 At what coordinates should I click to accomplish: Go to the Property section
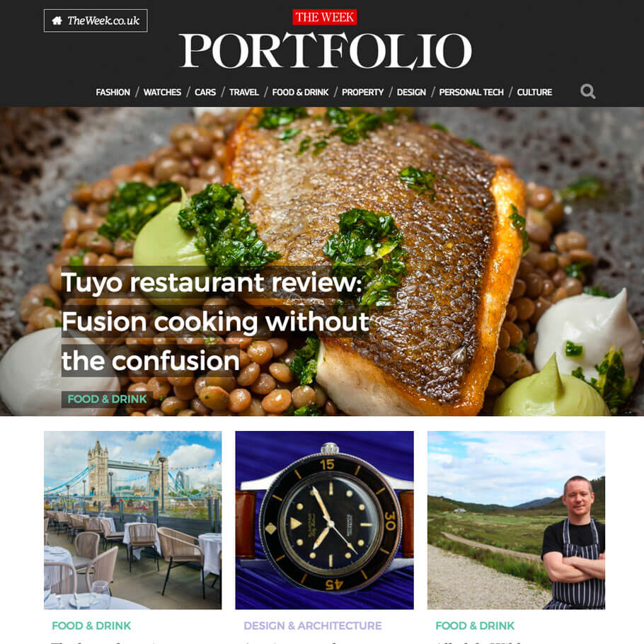click(x=362, y=92)
